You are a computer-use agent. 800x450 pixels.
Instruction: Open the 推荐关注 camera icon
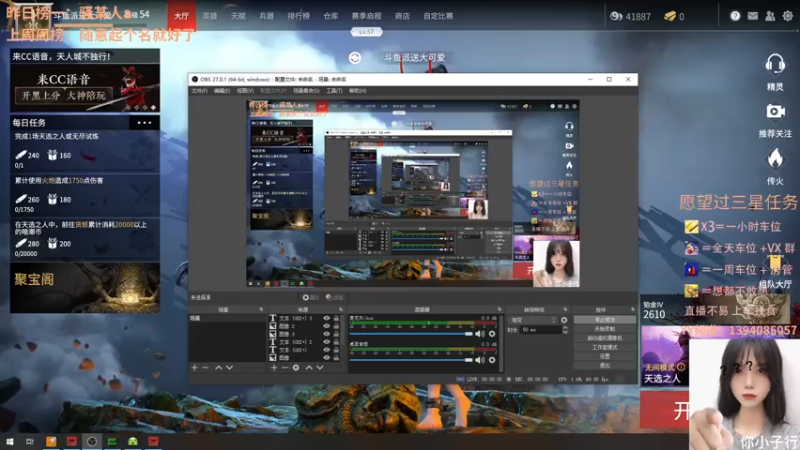pyautogui.click(x=775, y=111)
